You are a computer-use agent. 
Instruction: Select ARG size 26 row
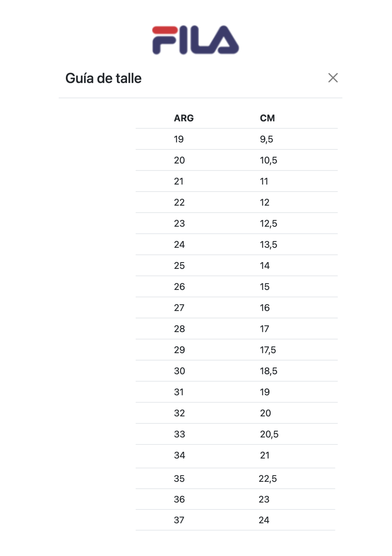coord(237,287)
